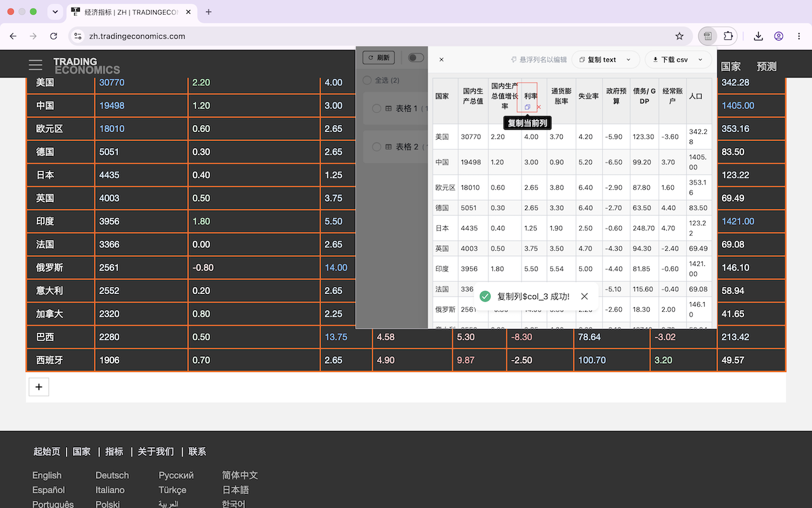Open the 预测 menu in site header
Screen dimensions: 812x508
click(x=766, y=66)
